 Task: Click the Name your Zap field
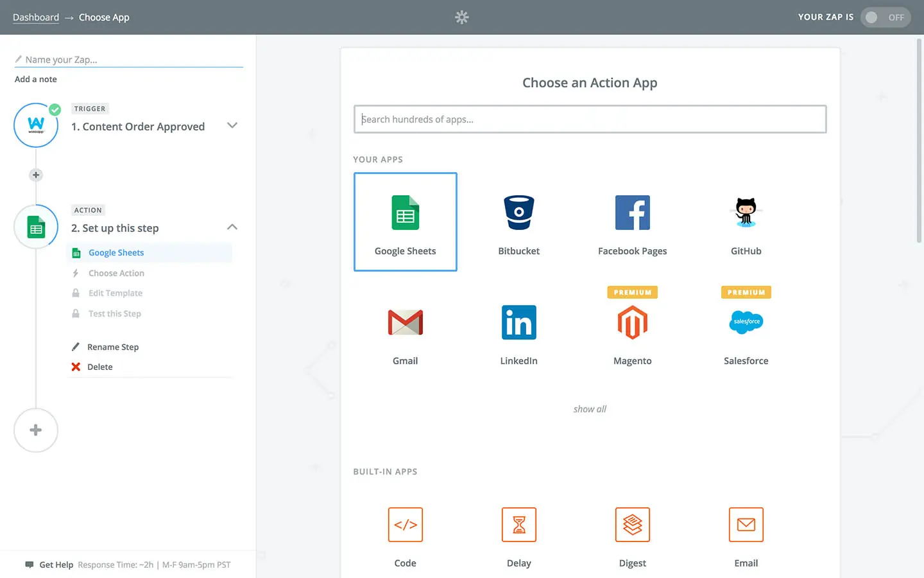pos(128,59)
